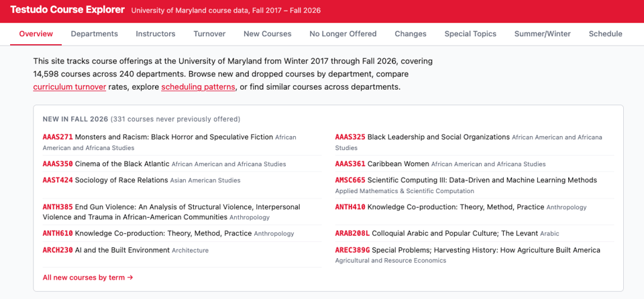The width and height of the screenshot is (644, 299).
Task: Click the Testudo Course Explorer title
Action: (67, 10)
